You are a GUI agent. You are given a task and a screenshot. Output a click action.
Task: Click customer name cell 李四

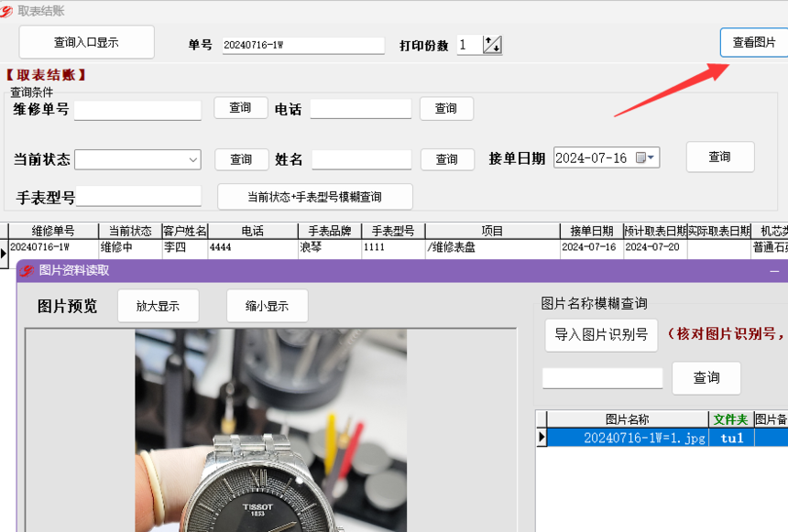(185, 247)
